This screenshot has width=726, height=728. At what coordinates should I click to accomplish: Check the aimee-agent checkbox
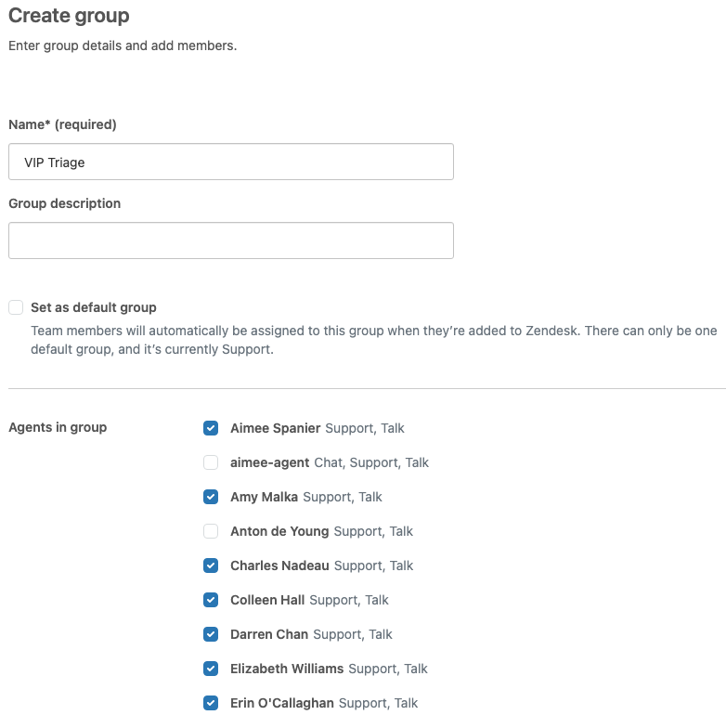pyautogui.click(x=211, y=462)
